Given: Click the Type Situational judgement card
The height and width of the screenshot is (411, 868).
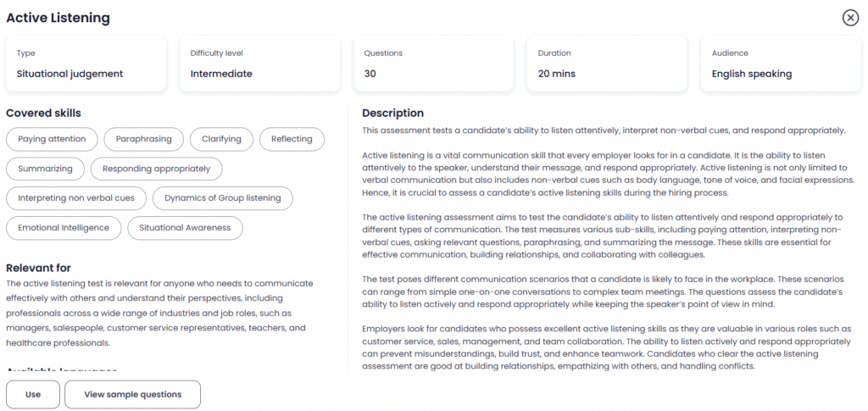Looking at the screenshot, I should [x=86, y=64].
